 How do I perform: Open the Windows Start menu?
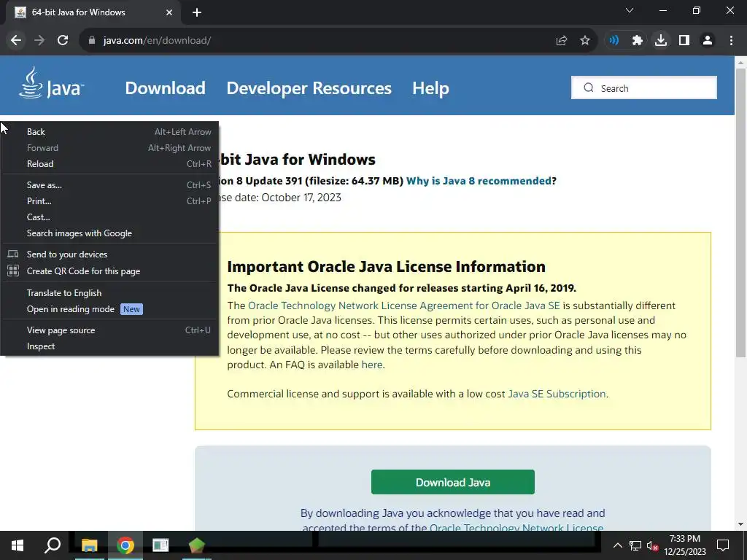(x=18, y=545)
